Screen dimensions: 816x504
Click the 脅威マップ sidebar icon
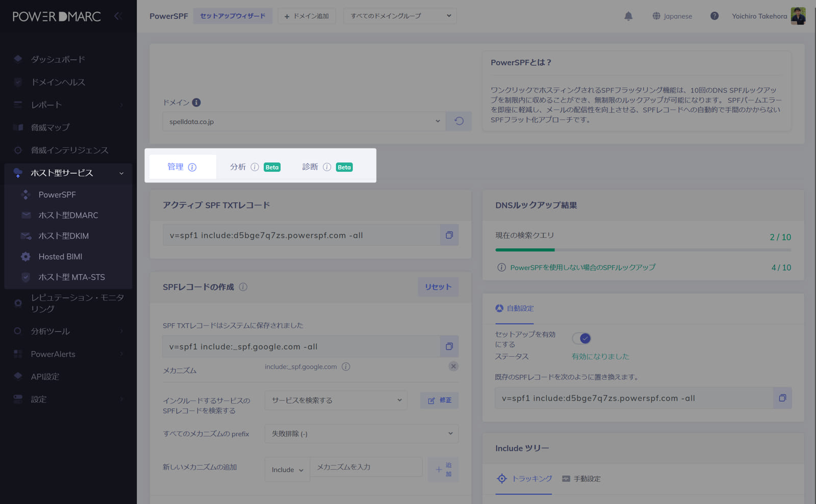click(x=18, y=127)
